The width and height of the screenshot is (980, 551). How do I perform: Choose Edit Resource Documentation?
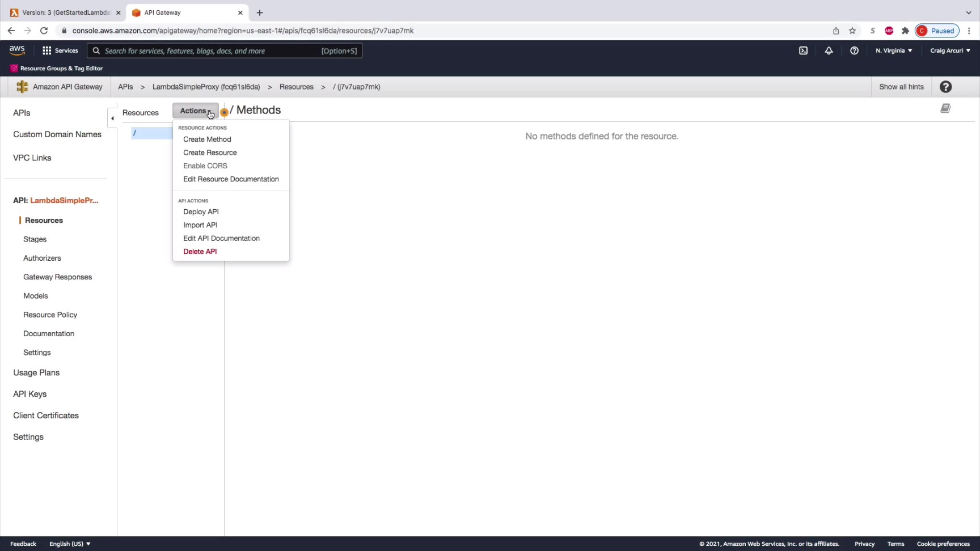coord(231,179)
